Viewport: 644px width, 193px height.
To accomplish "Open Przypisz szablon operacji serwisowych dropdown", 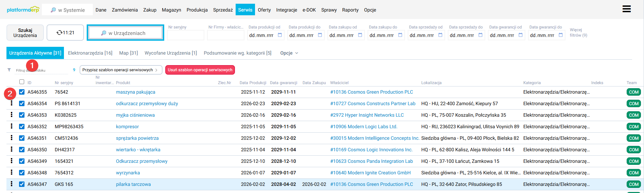I will tap(120, 70).
